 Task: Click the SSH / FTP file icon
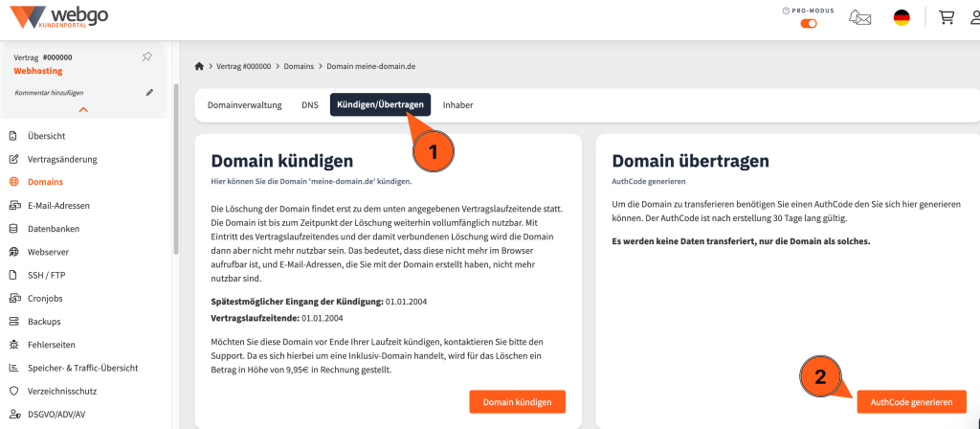(13, 275)
